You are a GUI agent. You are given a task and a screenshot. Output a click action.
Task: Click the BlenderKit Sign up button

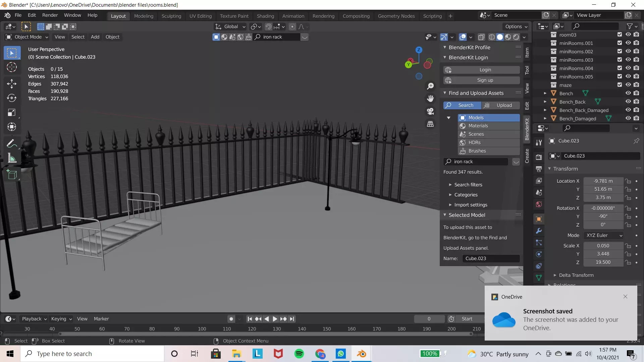tap(481, 80)
